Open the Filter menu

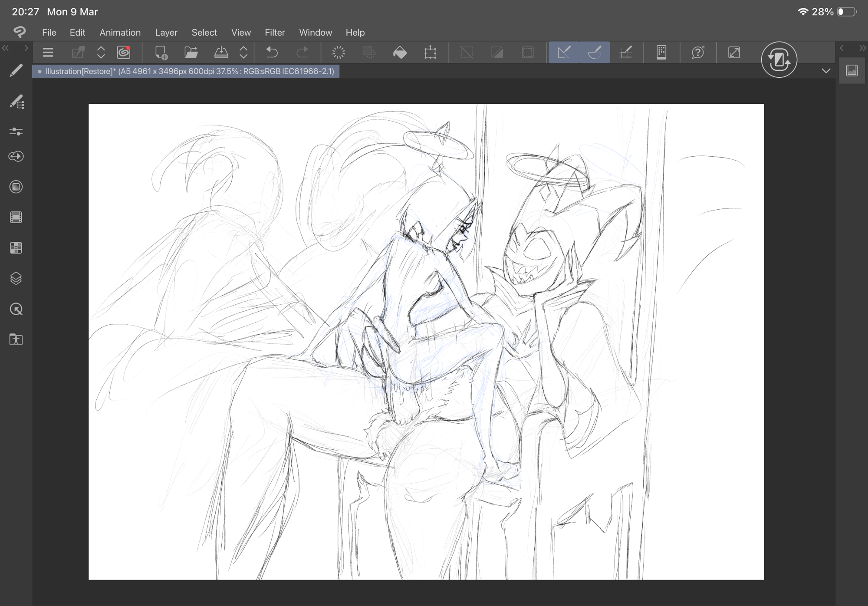275,33
